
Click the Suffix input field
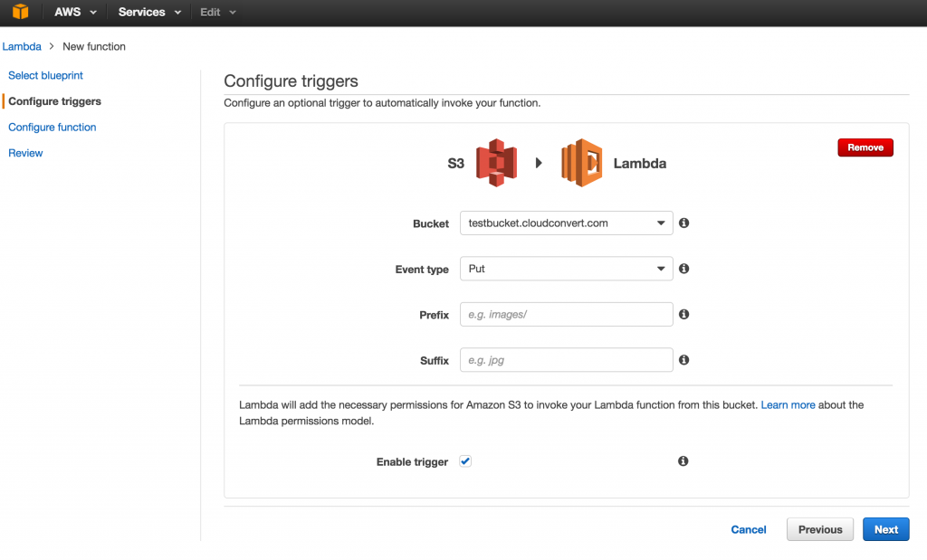pyautogui.click(x=567, y=360)
